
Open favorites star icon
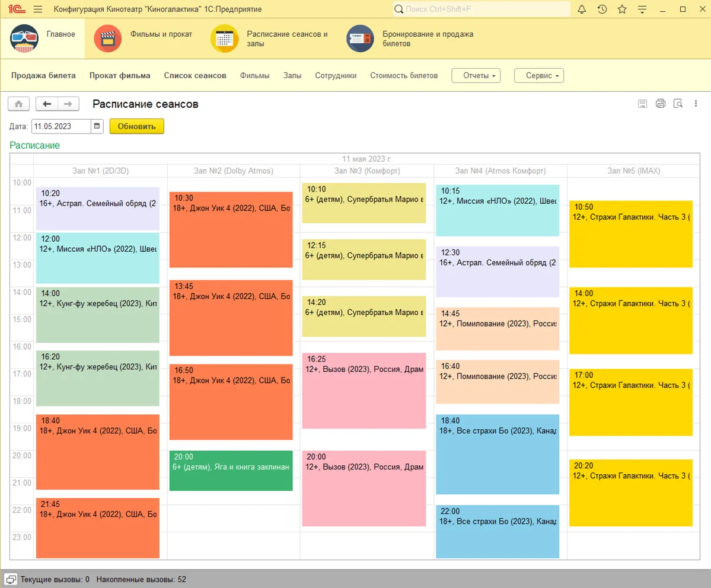pyautogui.click(x=622, y=9)
